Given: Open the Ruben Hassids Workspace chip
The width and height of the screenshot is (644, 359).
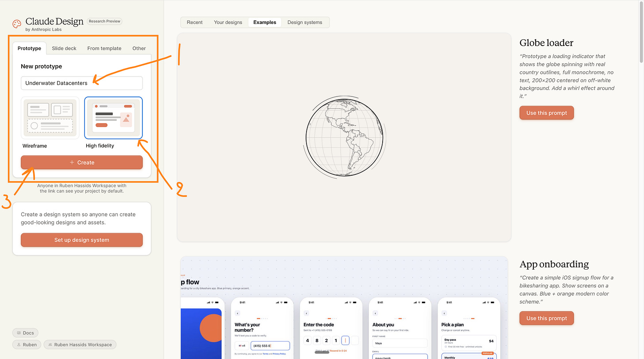Looking at the screenshot, I should point(80,345).
